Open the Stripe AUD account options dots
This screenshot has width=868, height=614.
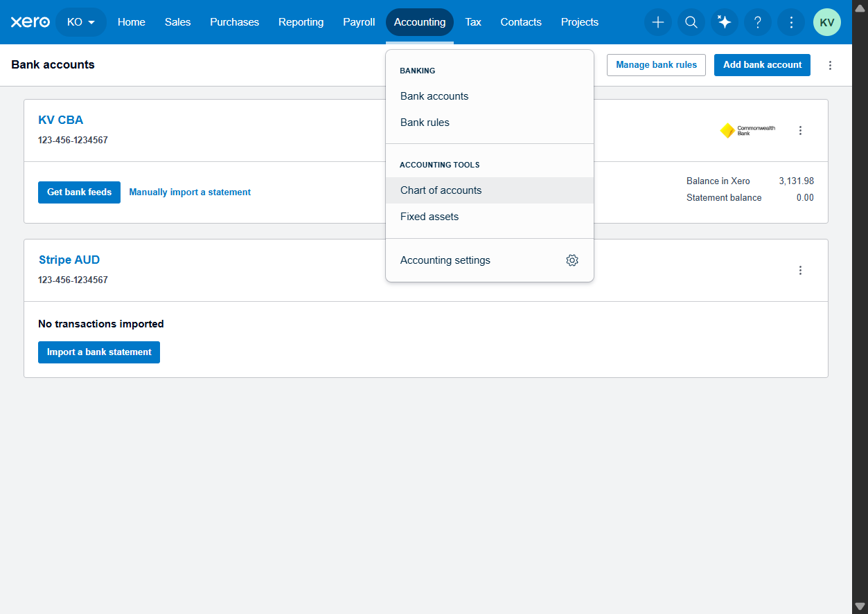click(x=801, y=270)
